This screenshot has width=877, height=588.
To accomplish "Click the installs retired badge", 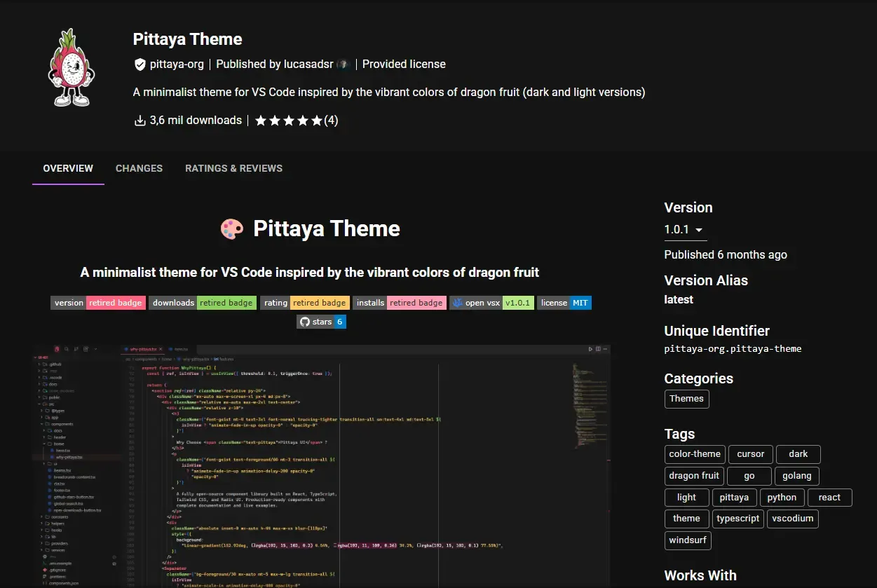I will coord(400,303).
